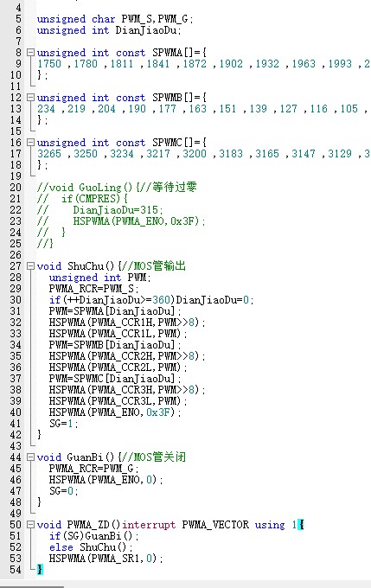371x588 pixels.
Task: Click commented 'if(CMPRES){' on line 21
Action: (94, 199)
